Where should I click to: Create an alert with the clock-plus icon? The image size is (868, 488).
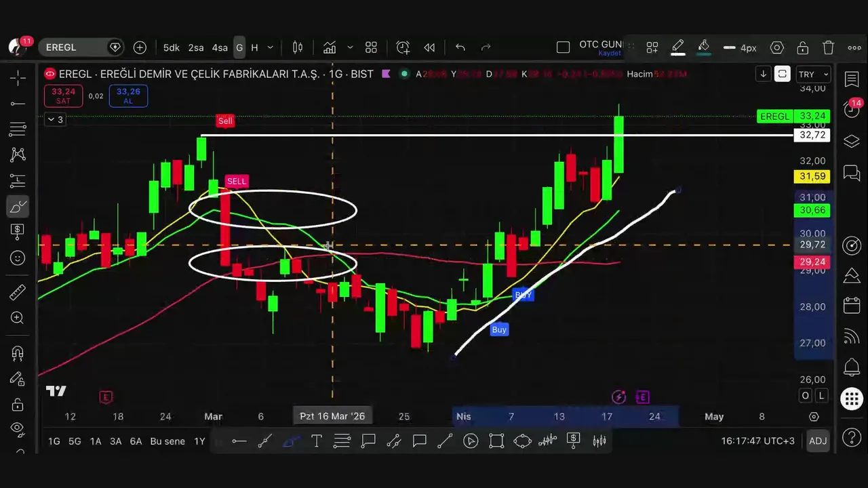point(403,47)
